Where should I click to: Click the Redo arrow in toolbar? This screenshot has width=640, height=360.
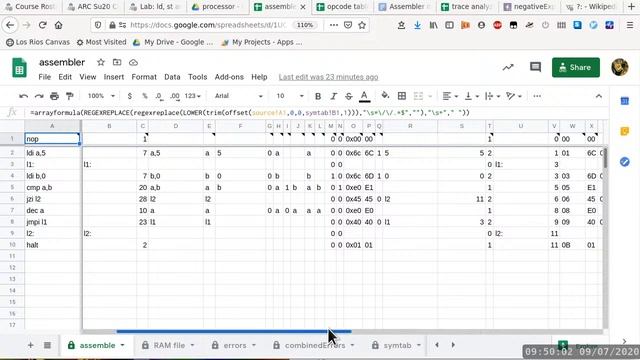[39, 96]
